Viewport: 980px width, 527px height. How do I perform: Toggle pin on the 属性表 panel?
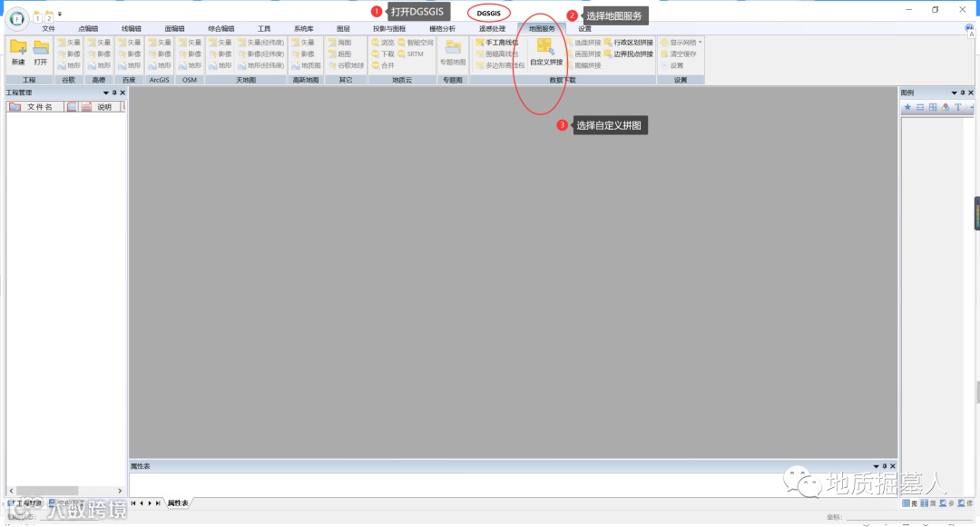[885, 466]
